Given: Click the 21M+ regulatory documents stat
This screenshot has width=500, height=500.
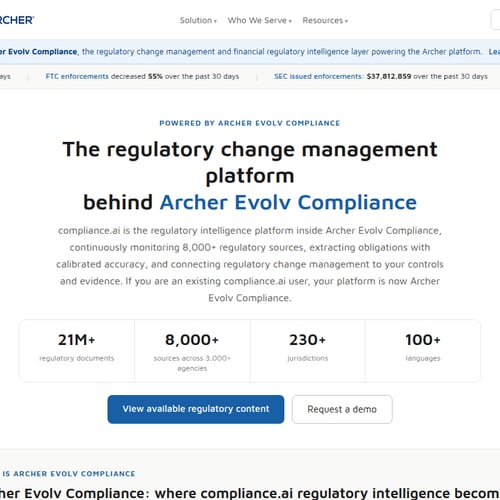Looking at the screenshot, I should point(77,351).
